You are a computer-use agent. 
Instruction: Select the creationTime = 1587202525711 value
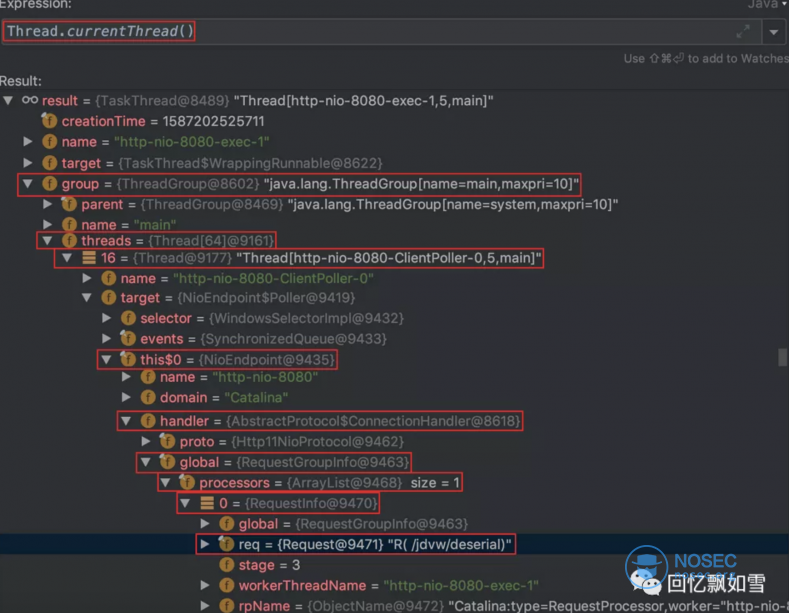coord(213,121)
